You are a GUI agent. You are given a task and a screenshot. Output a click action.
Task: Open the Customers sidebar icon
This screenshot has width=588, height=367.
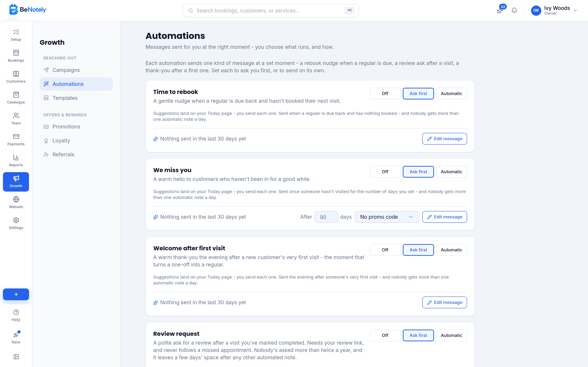pos(16,74)
